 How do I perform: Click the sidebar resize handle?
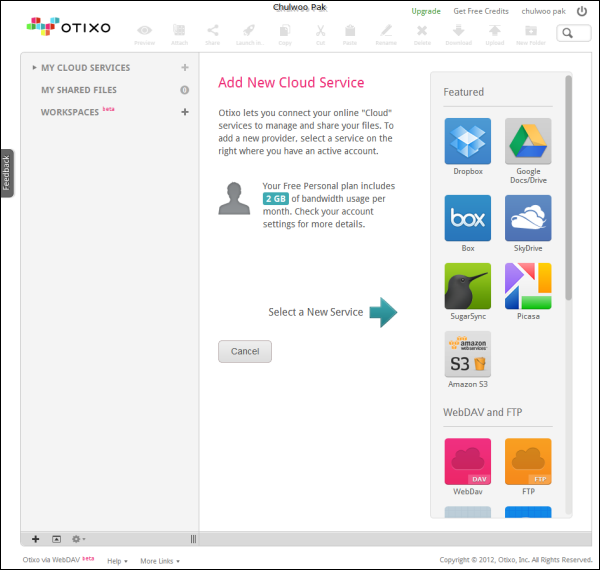click(194, 539)
